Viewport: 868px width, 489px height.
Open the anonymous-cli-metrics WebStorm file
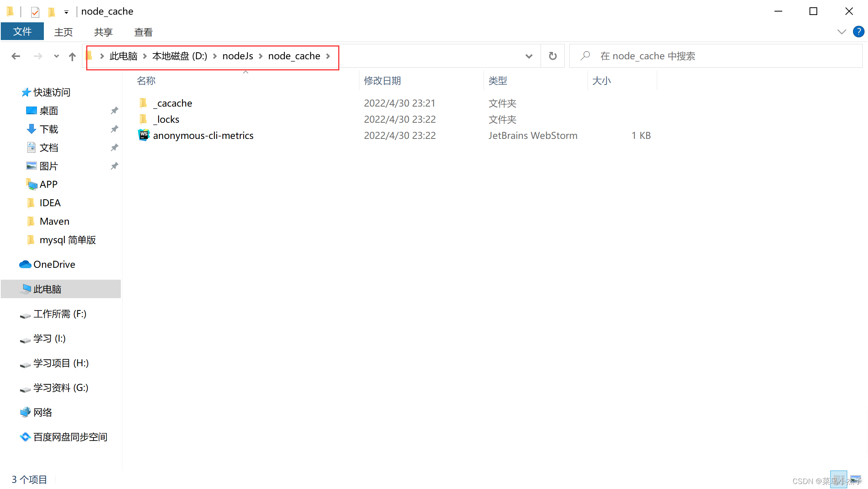[x=203, y=135]
